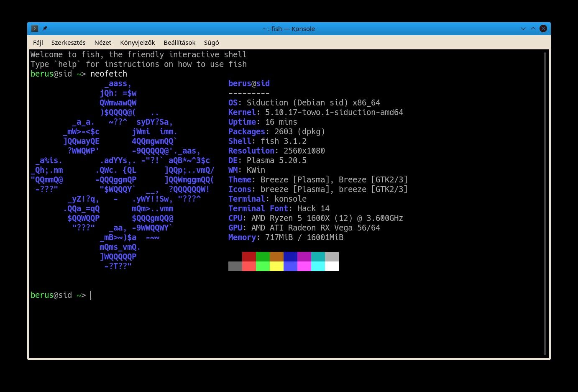Click the white color block
The width and height of the screenshot is (578, 392).
click(x=332, y=266)
